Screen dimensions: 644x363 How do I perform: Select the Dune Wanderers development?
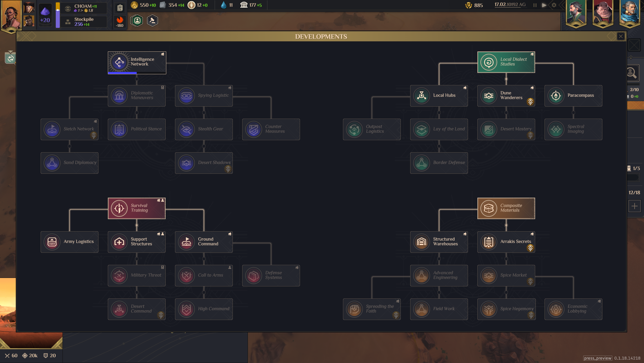click(506, 96)
